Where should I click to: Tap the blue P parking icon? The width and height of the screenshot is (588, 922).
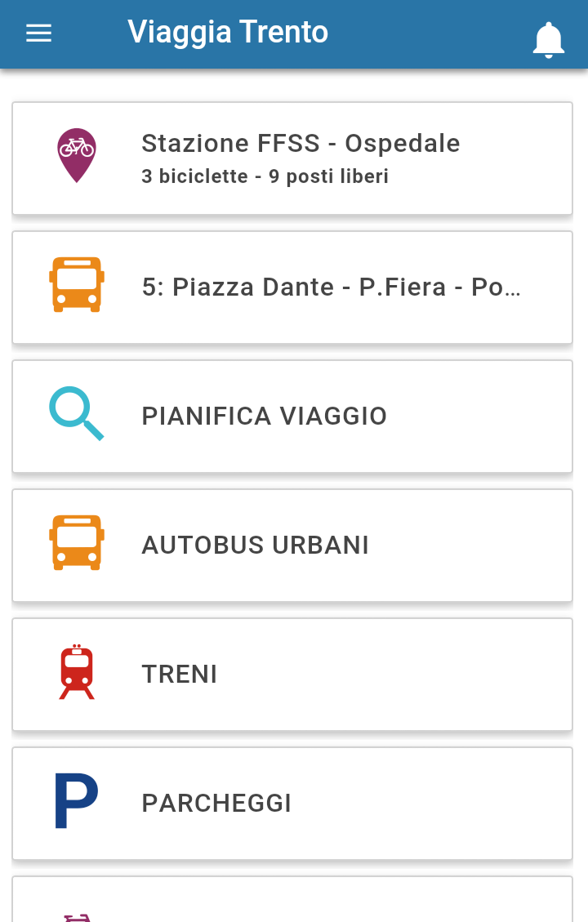pyautogui.click(x=77, y=801)
